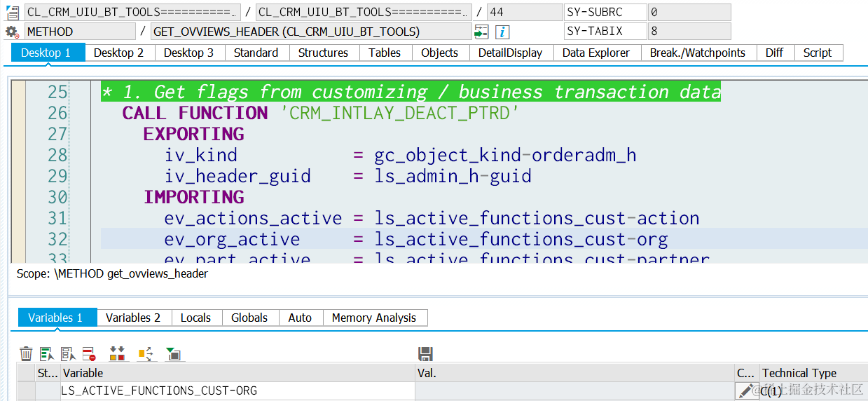Open the Tables tab
Screen dimensions: 868x401
pos(385,53)
